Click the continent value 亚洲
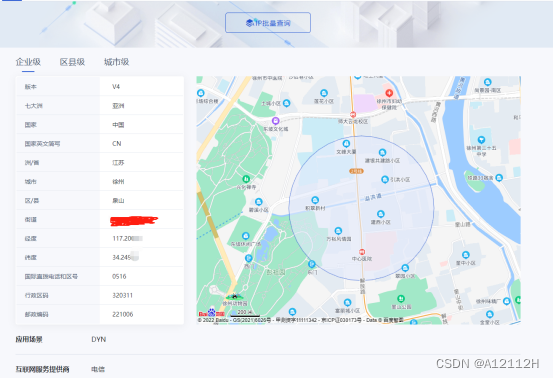The image size is (554, 378). [118, 106]
